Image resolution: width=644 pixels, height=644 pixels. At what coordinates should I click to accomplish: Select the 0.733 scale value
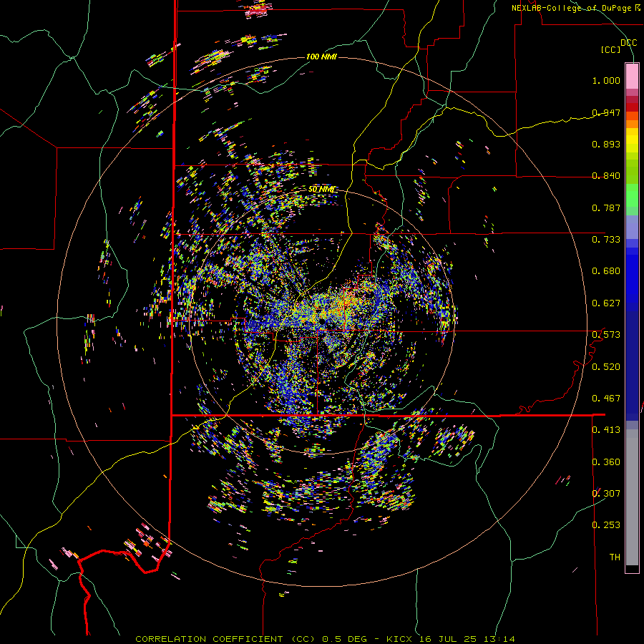tap(606, 240)
